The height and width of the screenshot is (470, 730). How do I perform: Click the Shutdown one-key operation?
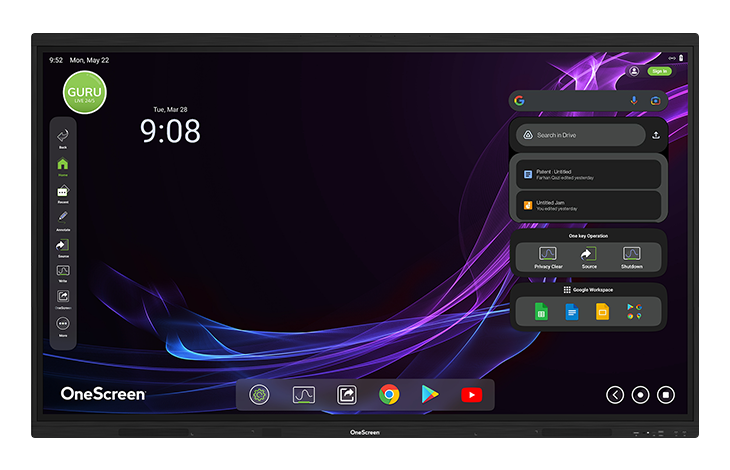(x=632, y=257)
